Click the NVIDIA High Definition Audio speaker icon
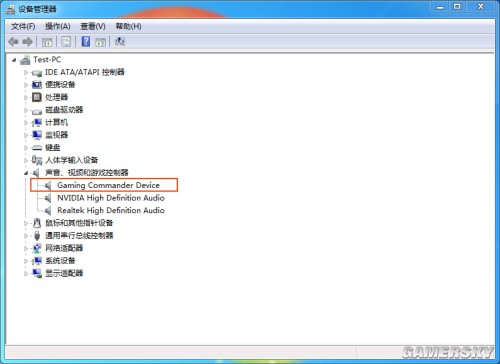Image resolution: width=500 pixels, height=364 pixels. pyautogui.click(x=48, y=198)
